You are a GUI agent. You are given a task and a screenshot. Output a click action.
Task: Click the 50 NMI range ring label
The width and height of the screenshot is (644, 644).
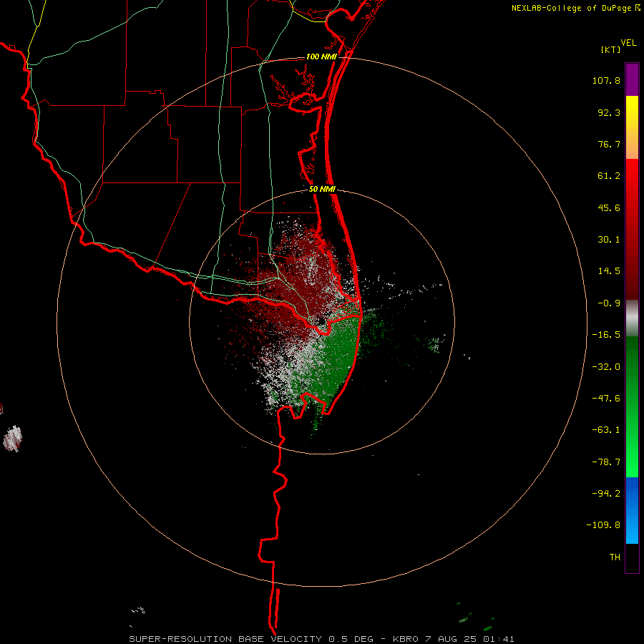pyautogui.click(x=323, y=190)
